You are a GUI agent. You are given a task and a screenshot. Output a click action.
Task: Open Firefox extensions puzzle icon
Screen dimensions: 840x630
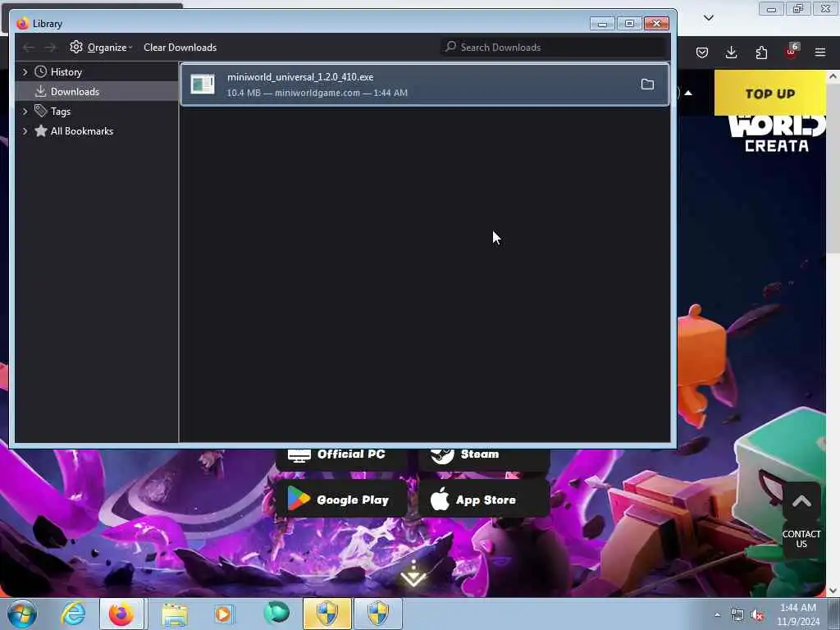pyautogui.click(x=761, y=52)
